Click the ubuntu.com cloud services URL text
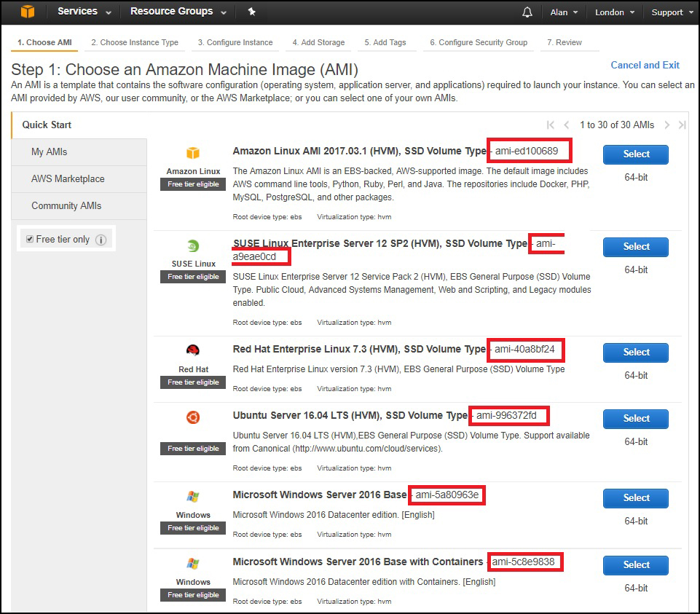This screenshot has height=614, width=700. pos(367,449)
